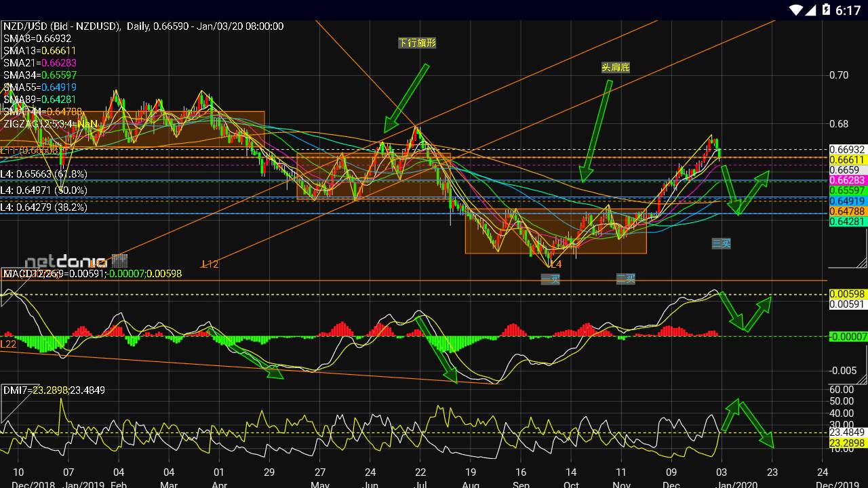This screenshot has height=488, width=868.
Task: Tap the orange 0.64788 price tag
Action: pos(848,211)
